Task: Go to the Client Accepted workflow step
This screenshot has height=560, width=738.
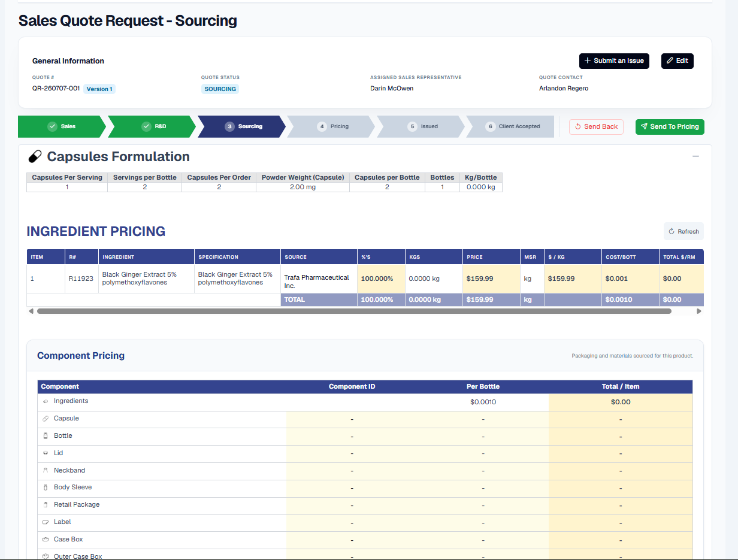Action: coord(510,126)
